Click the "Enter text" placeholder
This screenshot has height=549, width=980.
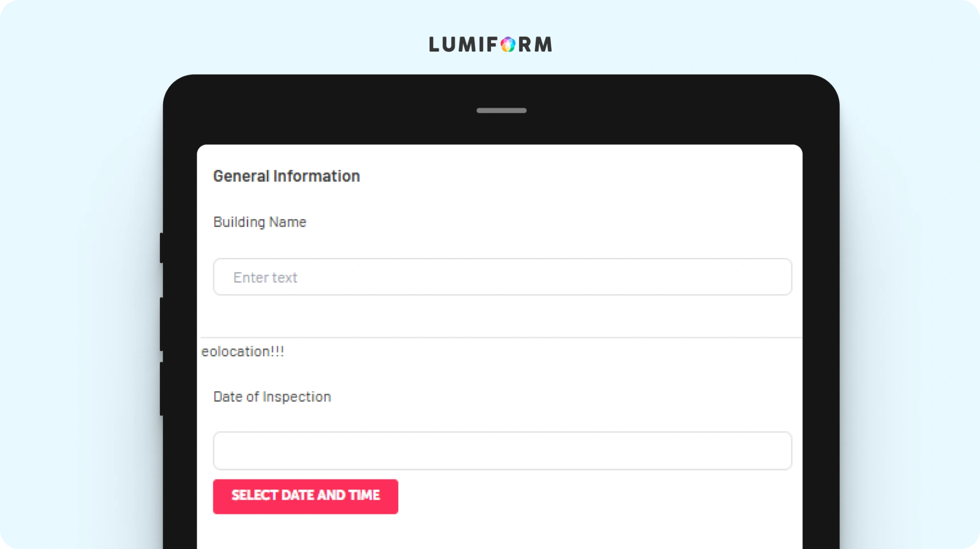click(x=265, y=277)
